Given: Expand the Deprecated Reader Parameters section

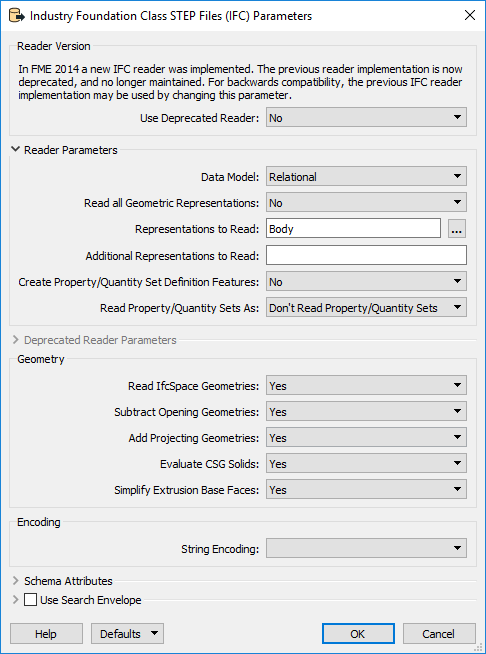Looking at the screenshot, I should click(16, 340).
